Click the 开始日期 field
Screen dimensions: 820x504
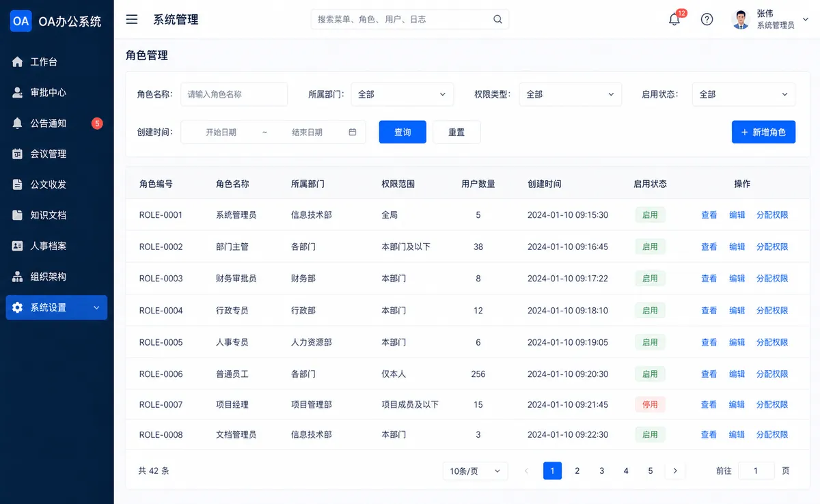click(221, 132)
